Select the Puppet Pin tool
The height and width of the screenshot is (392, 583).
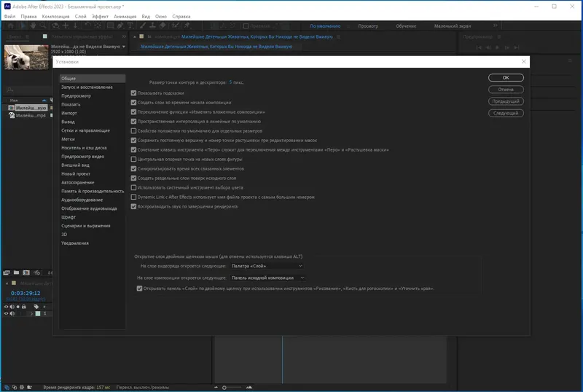point(187,26)
